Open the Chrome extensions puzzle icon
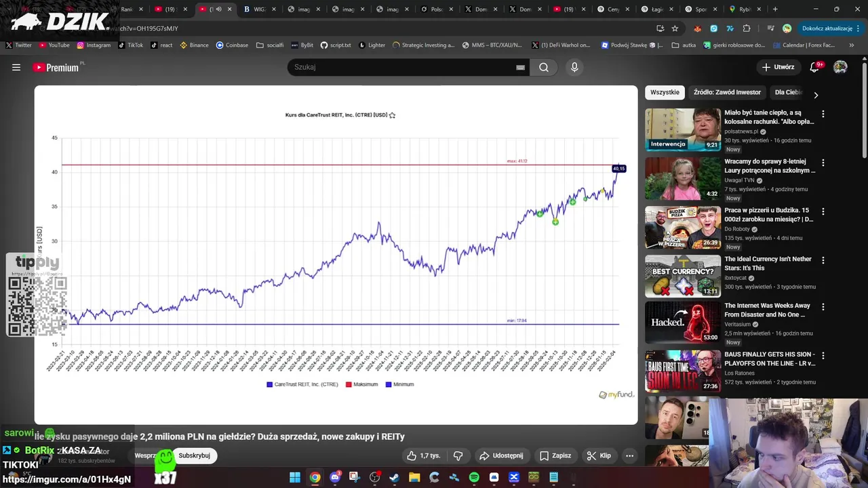 pos(747,28)
